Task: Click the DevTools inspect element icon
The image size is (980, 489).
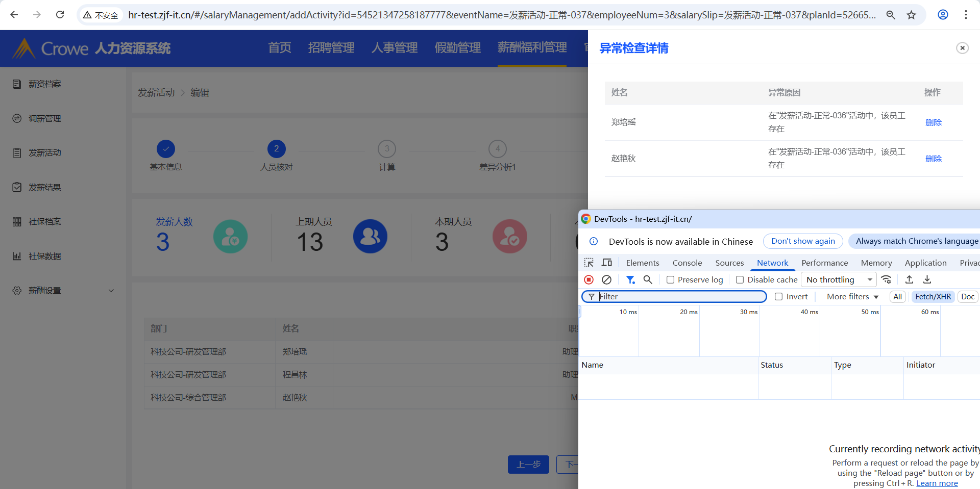Action: coord(589,263)
